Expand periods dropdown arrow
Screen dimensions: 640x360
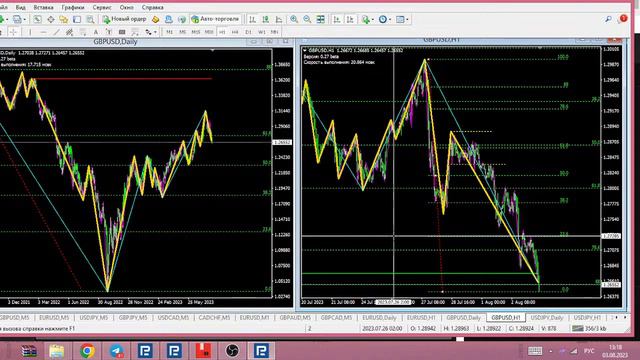(390, 19)
